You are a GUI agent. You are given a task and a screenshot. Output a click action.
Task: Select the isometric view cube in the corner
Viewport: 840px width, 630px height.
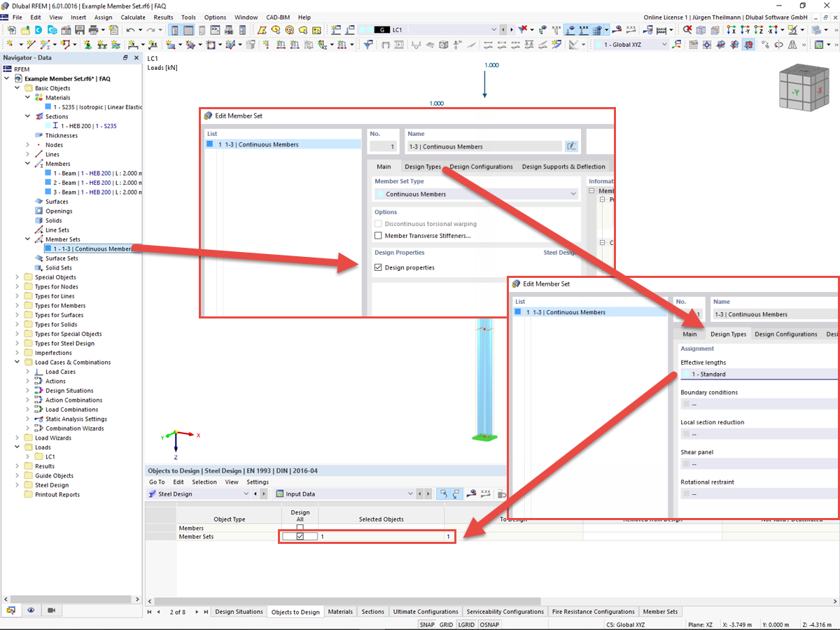click(x=803, y=90)
